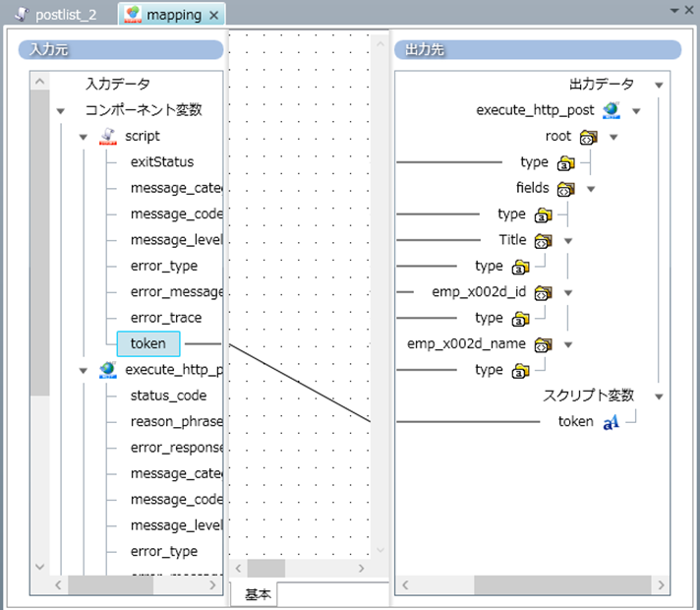Collapse the 出力データ node
Viewport: 700px width, 610px height.
(659, 85)
